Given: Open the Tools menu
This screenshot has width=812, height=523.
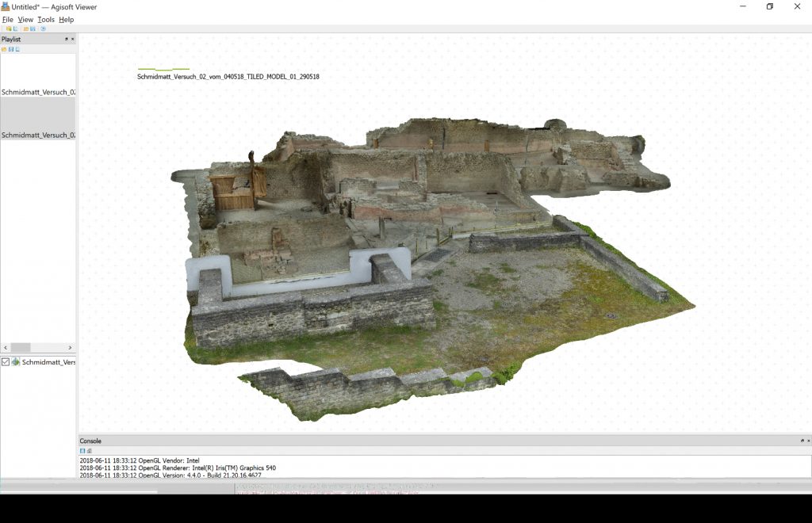Looking at the screenshot, I should (x=46, y=19).
